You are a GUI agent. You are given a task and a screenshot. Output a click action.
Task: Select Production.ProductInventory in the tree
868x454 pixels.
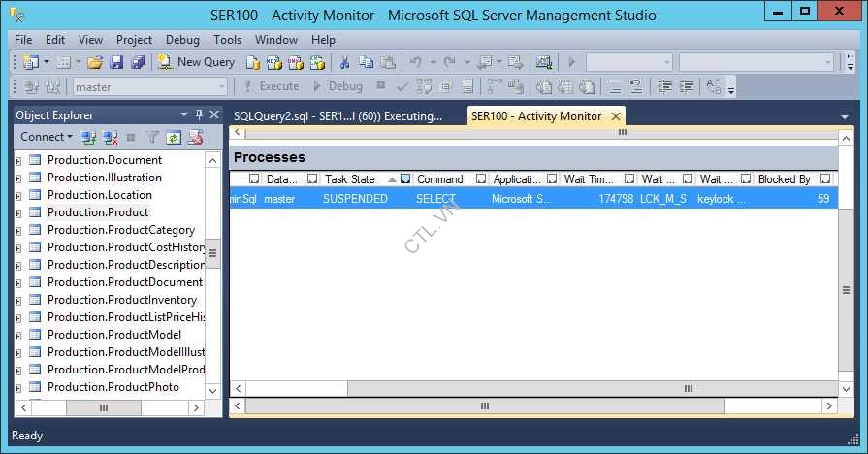121,300
